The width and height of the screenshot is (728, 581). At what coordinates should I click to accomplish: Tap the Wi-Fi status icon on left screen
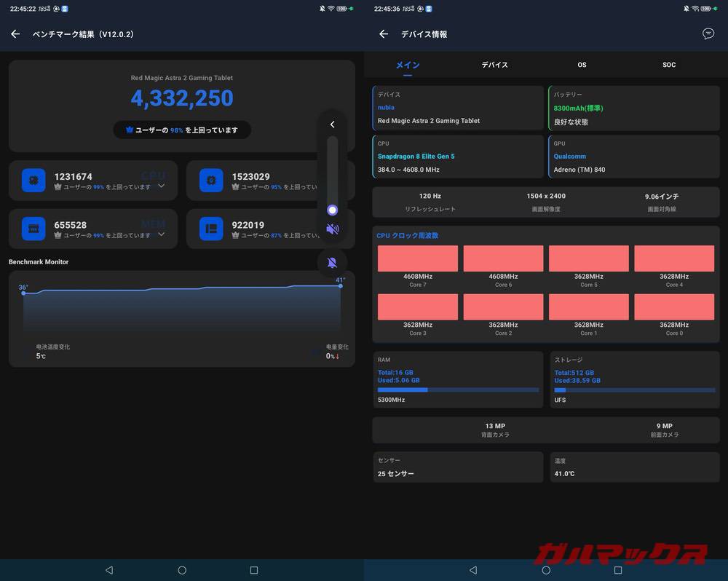[x=331, y=8]
